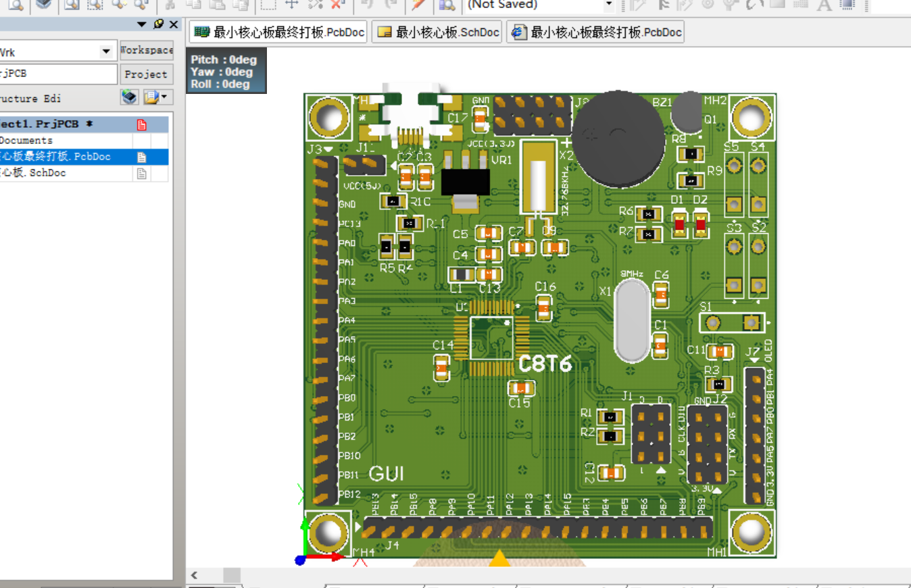Viewport: 911px width, 588px height.
Task: Click the MH2 mounting hole at top right
Action: [x=751, y=118]
